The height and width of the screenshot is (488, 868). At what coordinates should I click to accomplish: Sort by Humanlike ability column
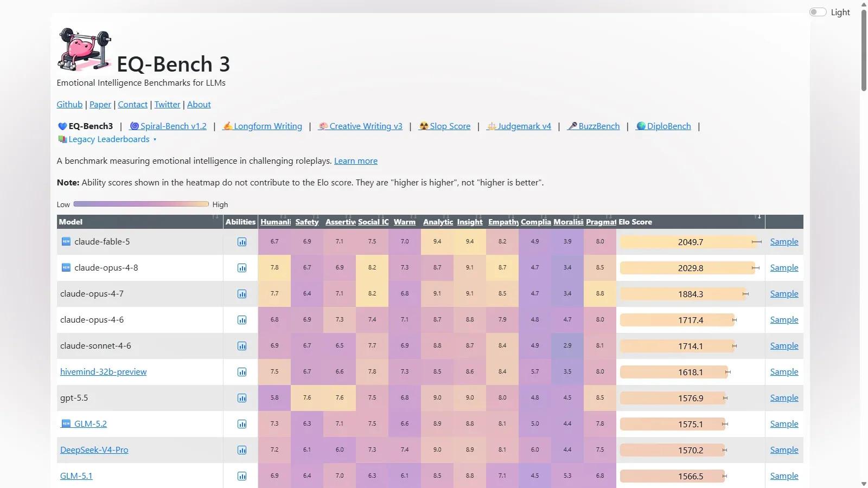276,222
